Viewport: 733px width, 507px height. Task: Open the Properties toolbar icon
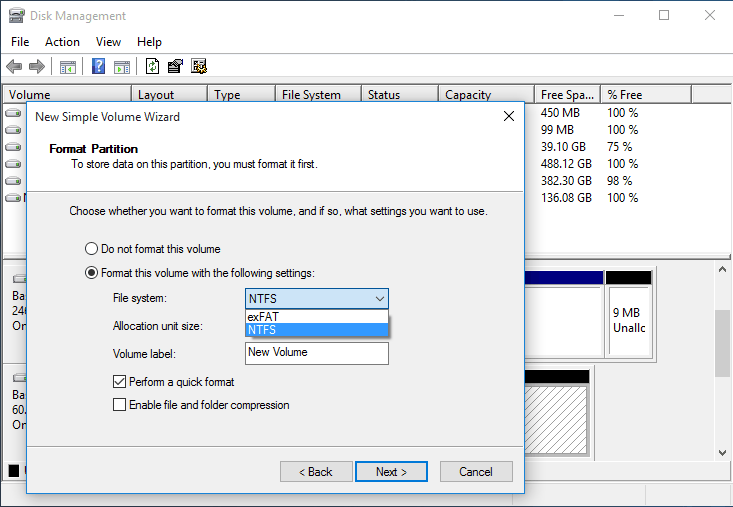(175, 66)
